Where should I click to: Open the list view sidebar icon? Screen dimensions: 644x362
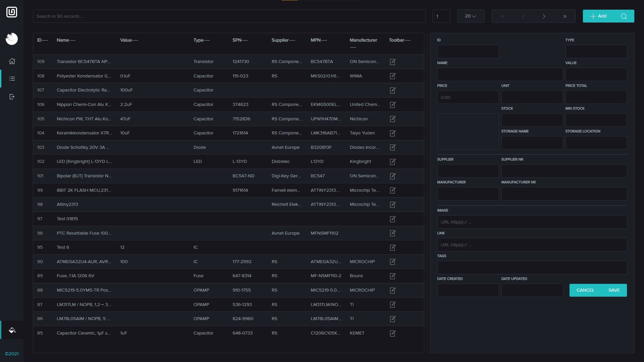tap(12, 79)
